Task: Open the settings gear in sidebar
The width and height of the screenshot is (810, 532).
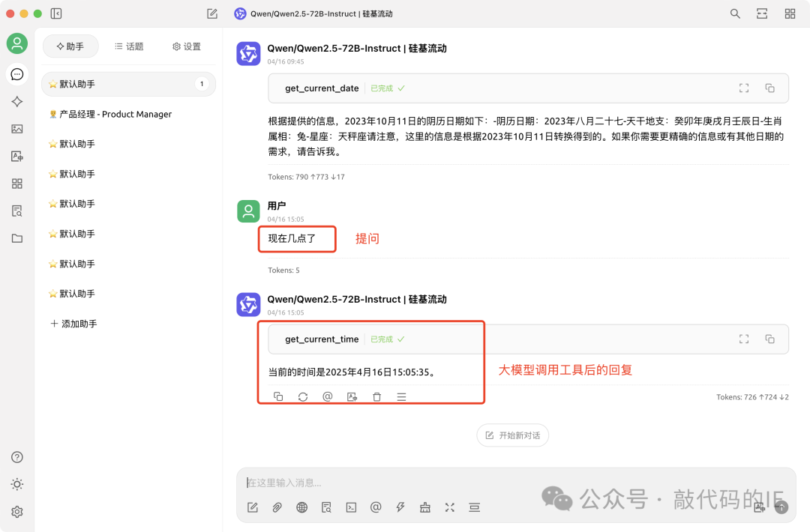Action: pyautogui.click(x=17, y=512)
